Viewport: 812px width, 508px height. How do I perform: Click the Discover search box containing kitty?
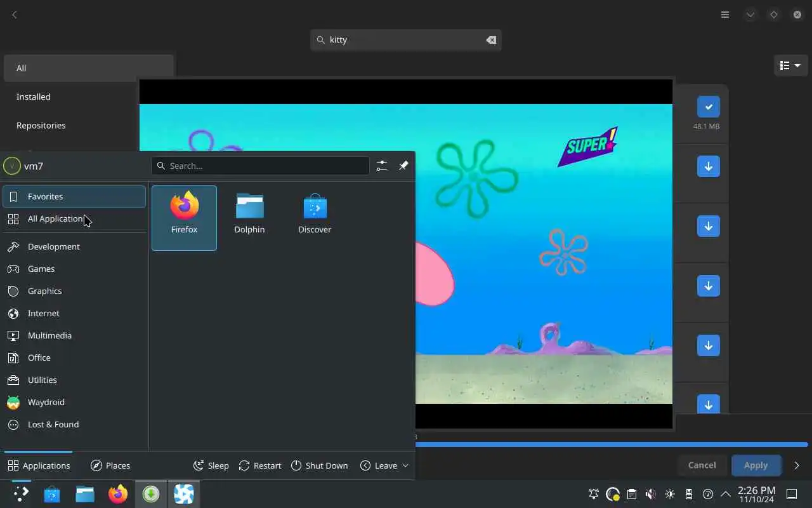click(x=406, y=39)
